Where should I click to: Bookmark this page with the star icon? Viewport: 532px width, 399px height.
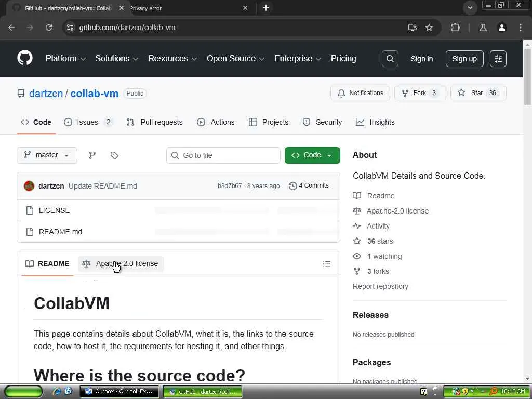[429, 28]
